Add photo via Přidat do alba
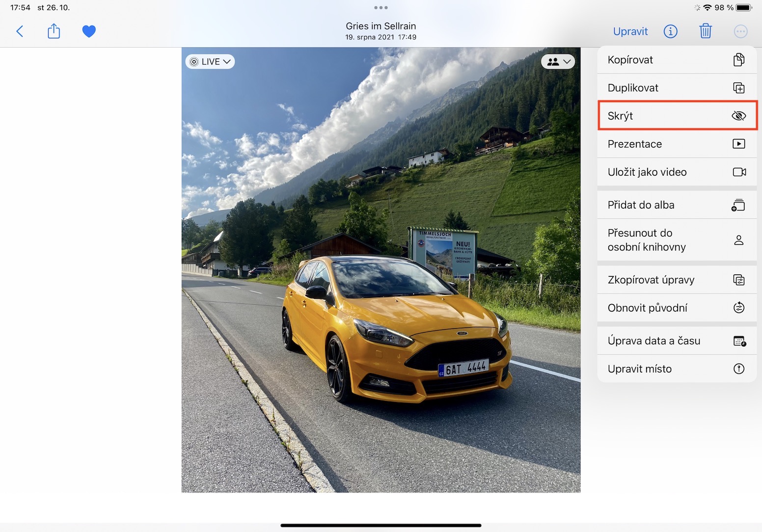This screenshot has width=762, height=532. click(677, 205)
